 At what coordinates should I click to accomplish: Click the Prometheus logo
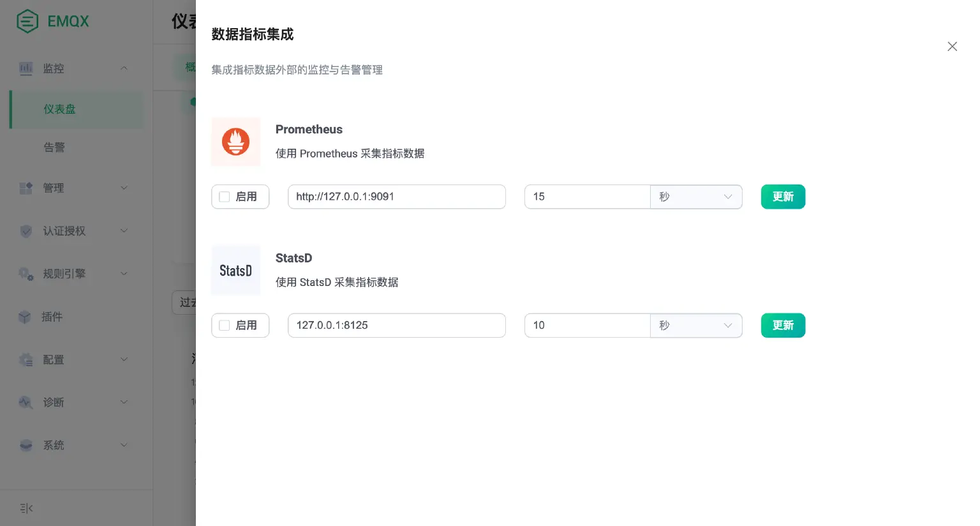(235, 142)
